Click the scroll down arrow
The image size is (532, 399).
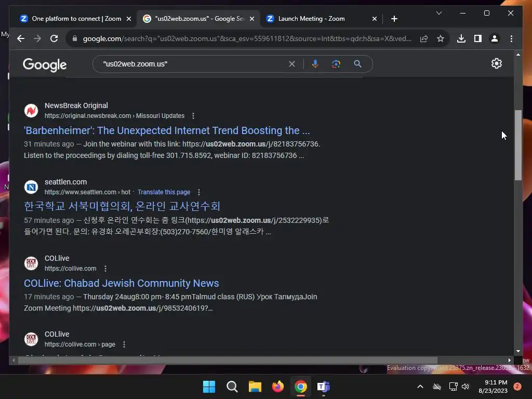click(518, 351)
